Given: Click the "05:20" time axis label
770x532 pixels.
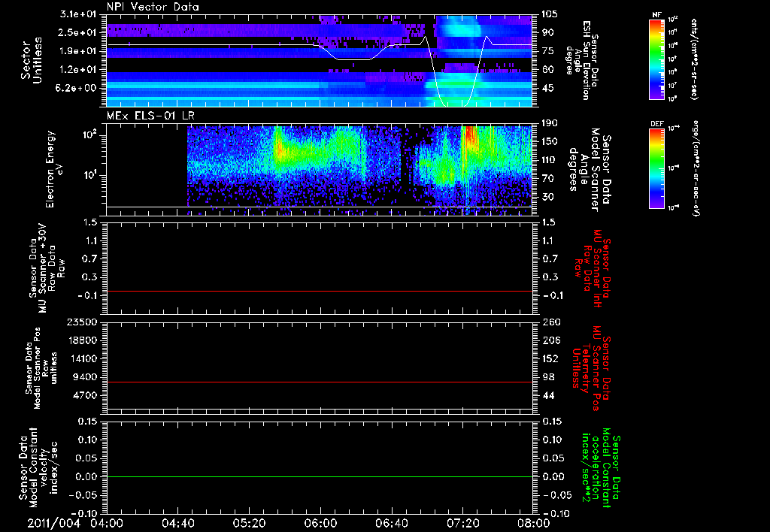Looking at the screenshot, I should pyautogui.click(x=249, y=523).
